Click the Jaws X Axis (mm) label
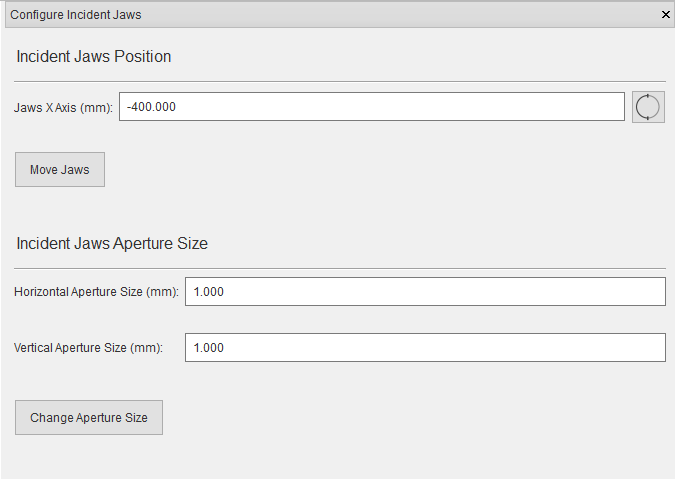This screenshot has height=479, width=675. tap(63, 107)
